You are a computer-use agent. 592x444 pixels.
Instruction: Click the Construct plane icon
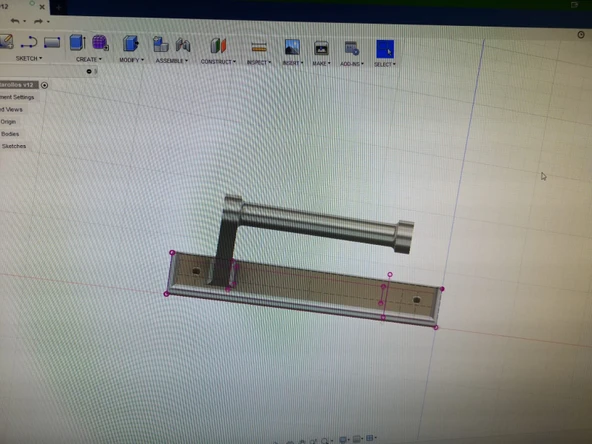218,46
